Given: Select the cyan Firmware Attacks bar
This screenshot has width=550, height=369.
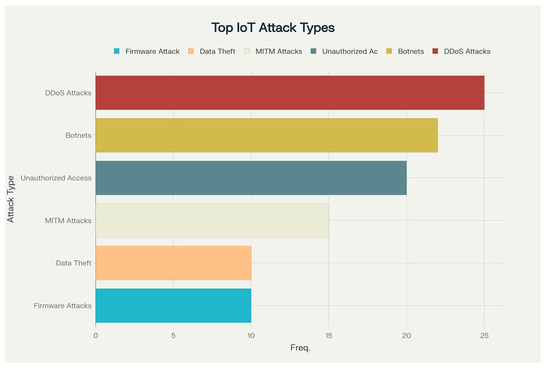Looking at the screenshot, I should [x=173, y=306].
